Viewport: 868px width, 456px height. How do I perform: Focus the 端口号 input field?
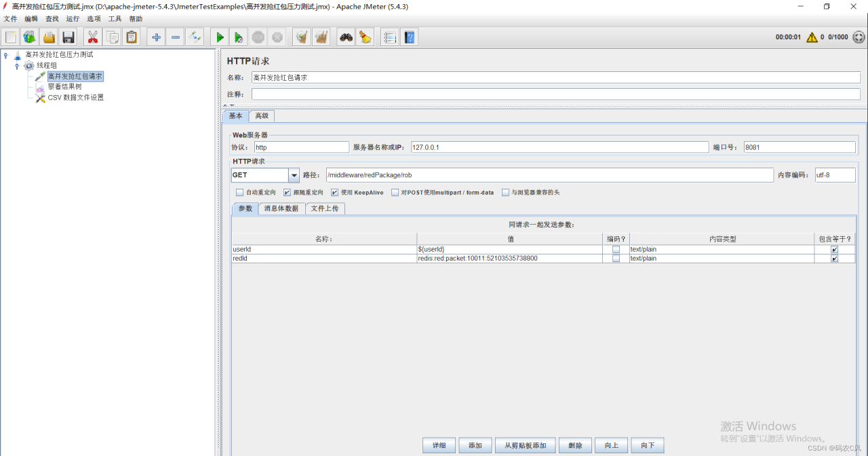[x=800, y=147]
